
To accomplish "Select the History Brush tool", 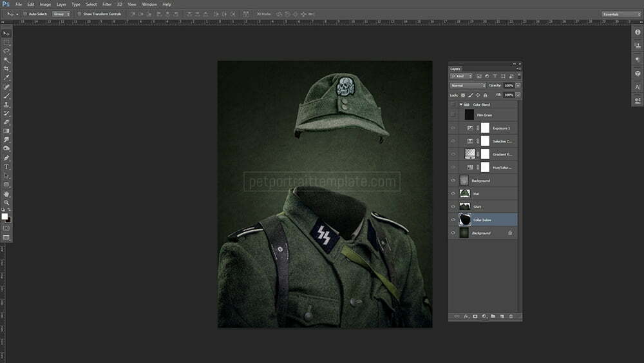I will (x=6, y=113).
